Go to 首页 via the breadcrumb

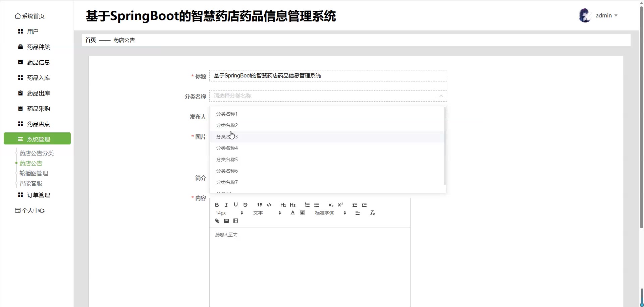pos(91,40)
